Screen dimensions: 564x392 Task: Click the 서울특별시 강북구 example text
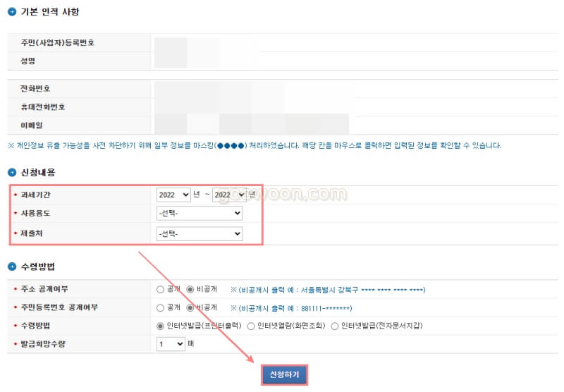(329, 290)
